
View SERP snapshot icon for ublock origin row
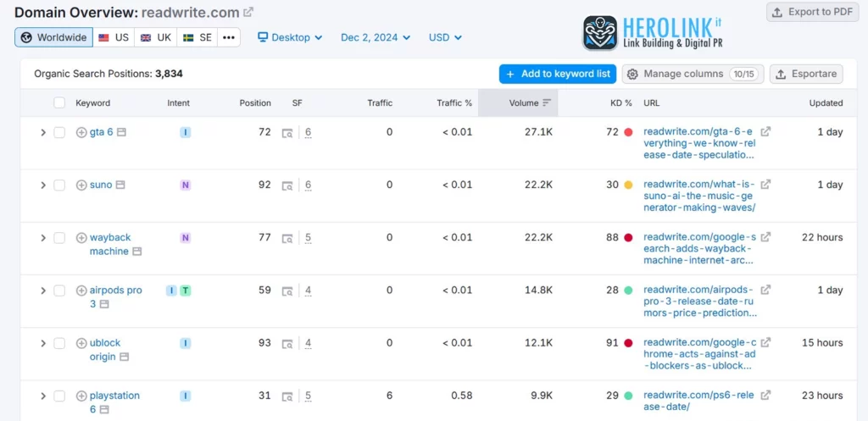[287, 344]
